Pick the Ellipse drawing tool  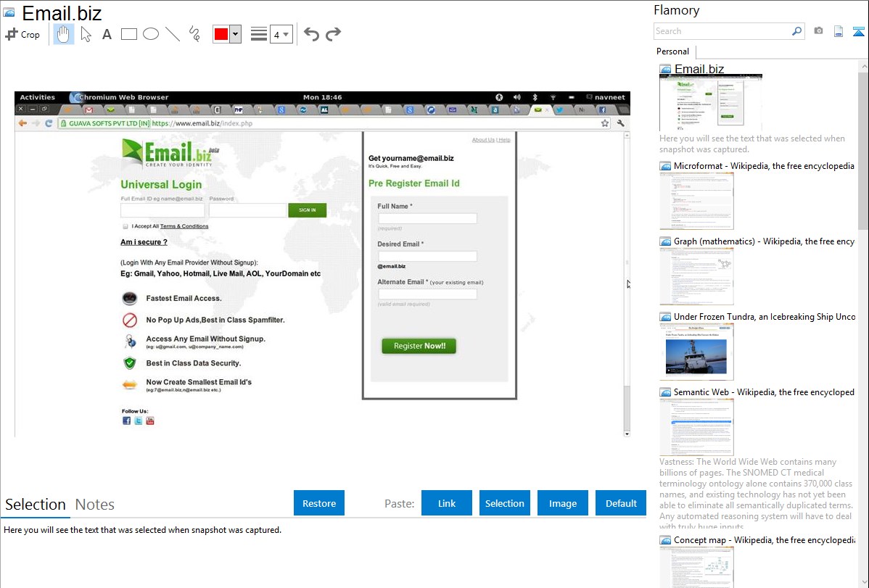[151, 34]
